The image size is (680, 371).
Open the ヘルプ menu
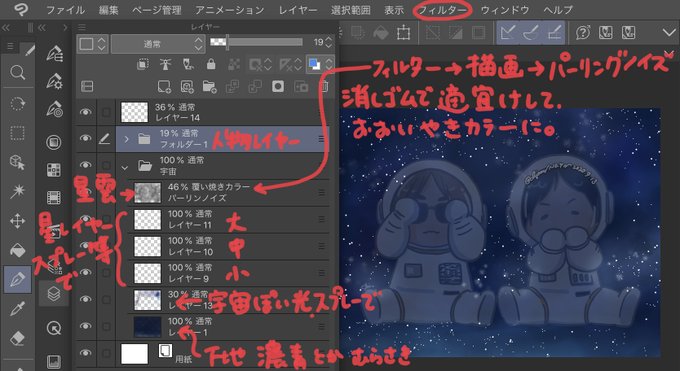coord(558,10)
